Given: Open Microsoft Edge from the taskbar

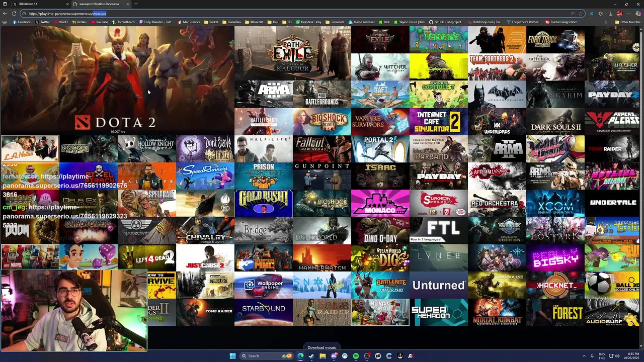Looking at the screenshot, I should [x=300, y=356].
